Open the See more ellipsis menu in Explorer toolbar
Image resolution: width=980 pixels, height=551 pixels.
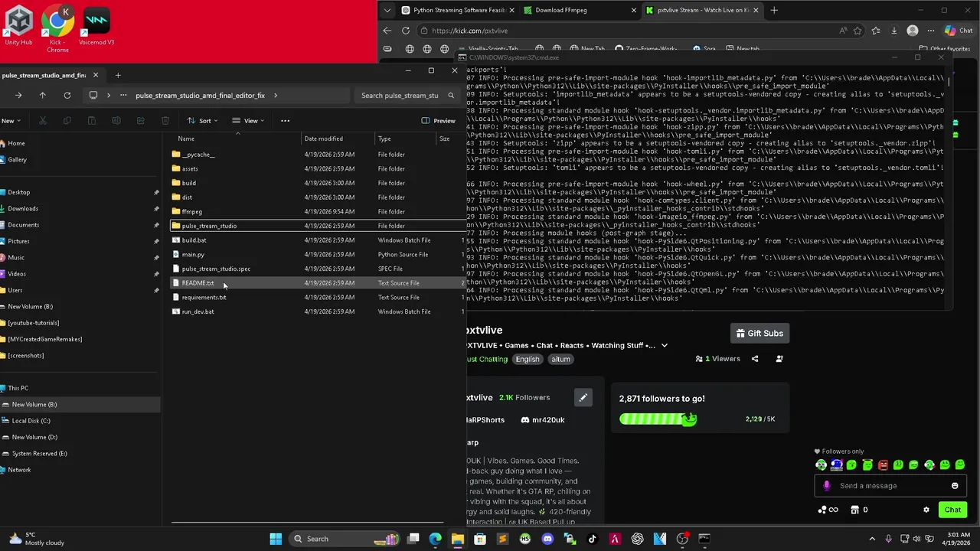[285, 120]
